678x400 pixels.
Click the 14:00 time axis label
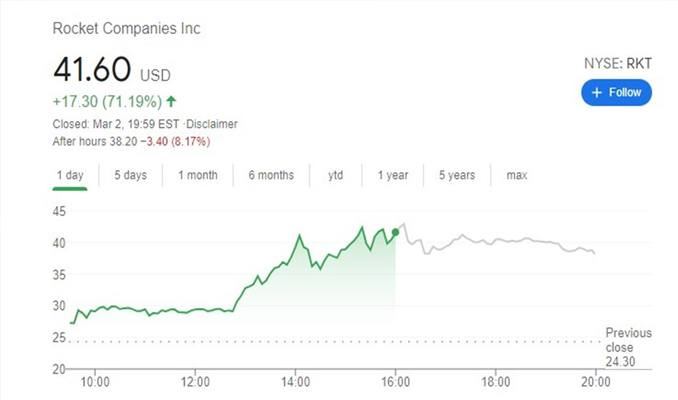pos(296,381)
